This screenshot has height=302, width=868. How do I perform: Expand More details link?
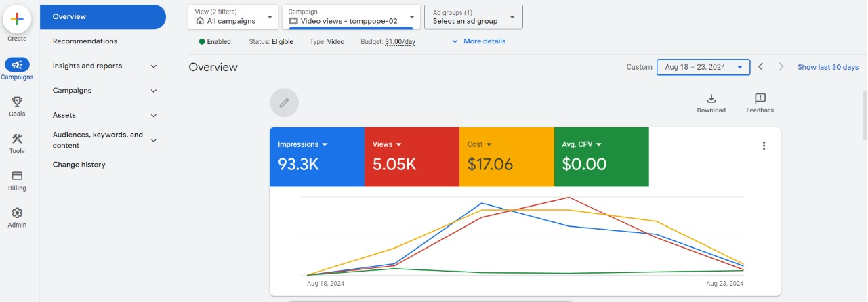pos(478,41)
